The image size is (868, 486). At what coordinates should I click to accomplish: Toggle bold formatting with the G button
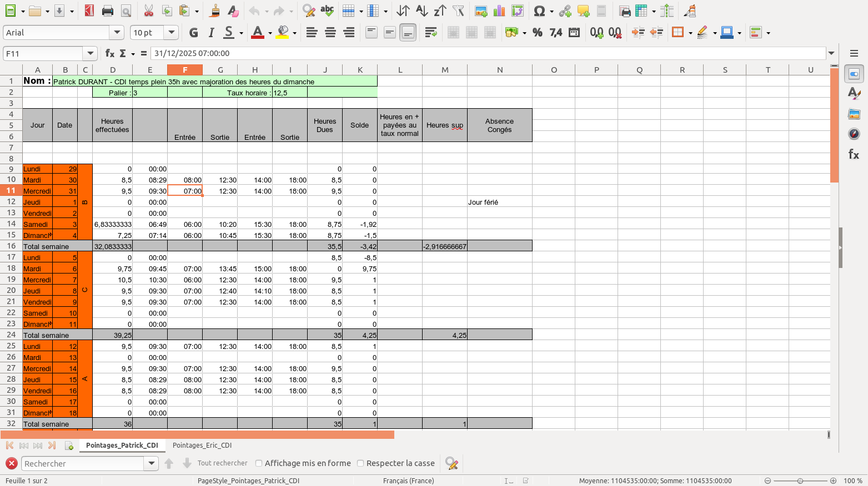click(193, 33)
